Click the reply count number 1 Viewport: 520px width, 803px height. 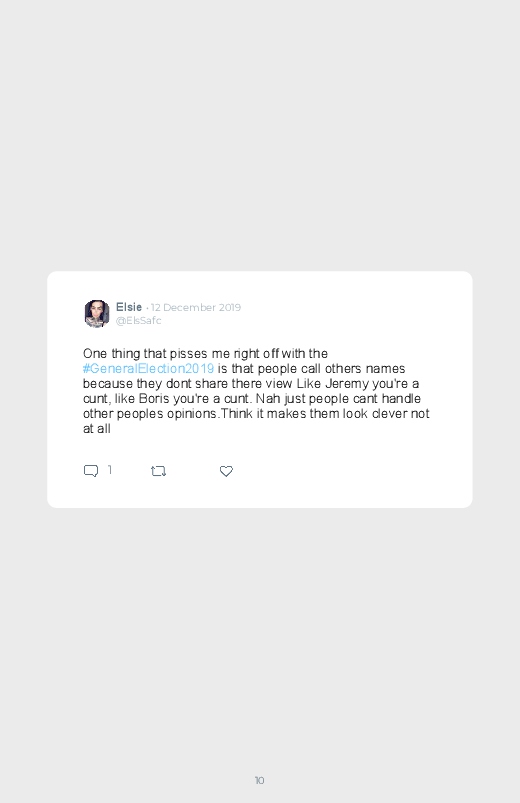click(x=110, y=470)
